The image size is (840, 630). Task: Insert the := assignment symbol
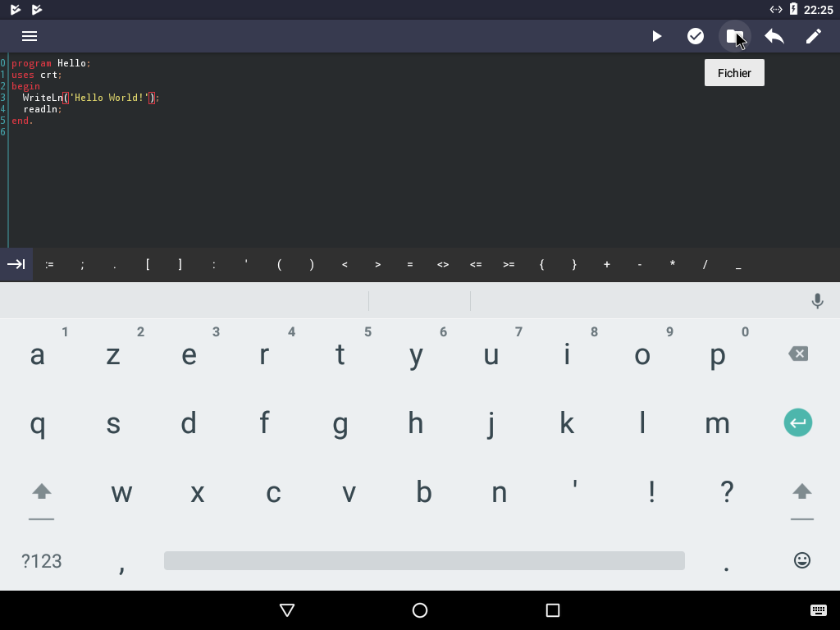pyautogui.click(x=49, y=264)
